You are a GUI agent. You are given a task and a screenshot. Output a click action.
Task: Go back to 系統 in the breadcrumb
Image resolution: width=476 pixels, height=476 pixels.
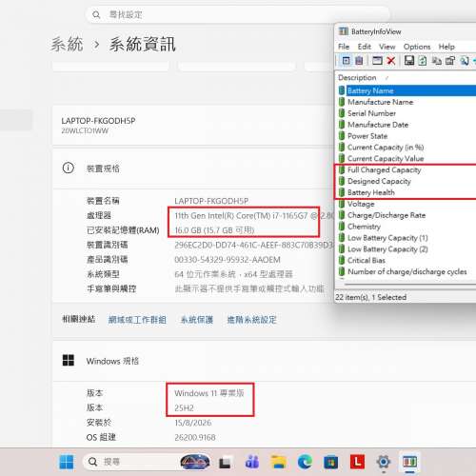coord(67,44)
